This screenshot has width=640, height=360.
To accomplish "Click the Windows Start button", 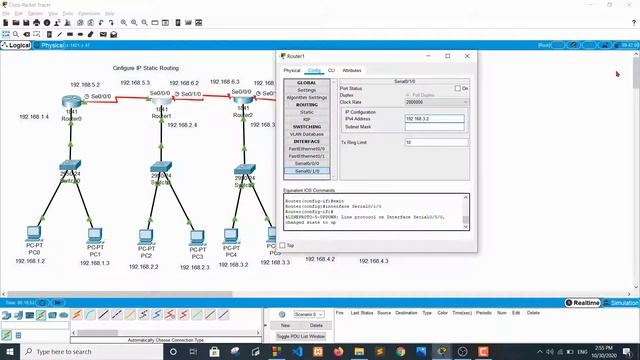I will pos(10,351).
